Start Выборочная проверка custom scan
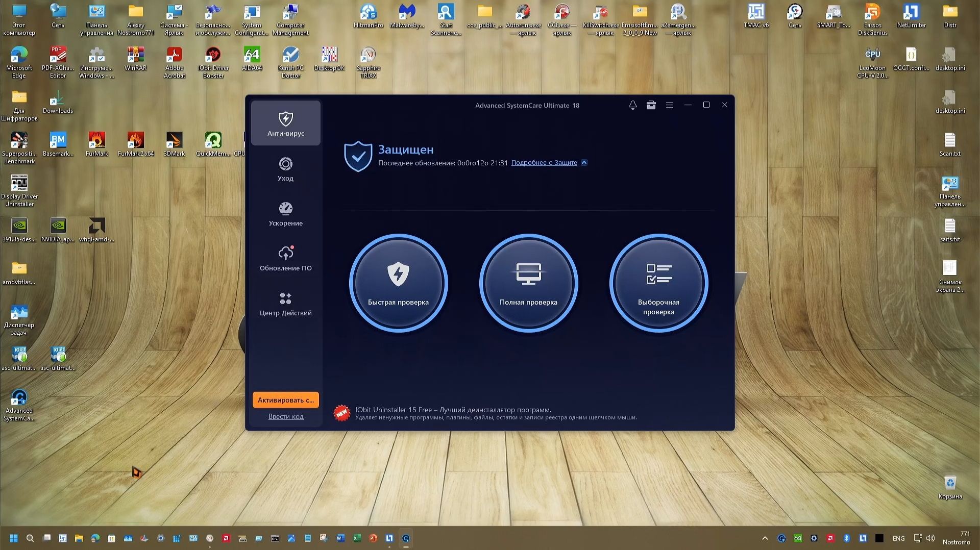This screenshot has width=980, height=550. point(659,283)
